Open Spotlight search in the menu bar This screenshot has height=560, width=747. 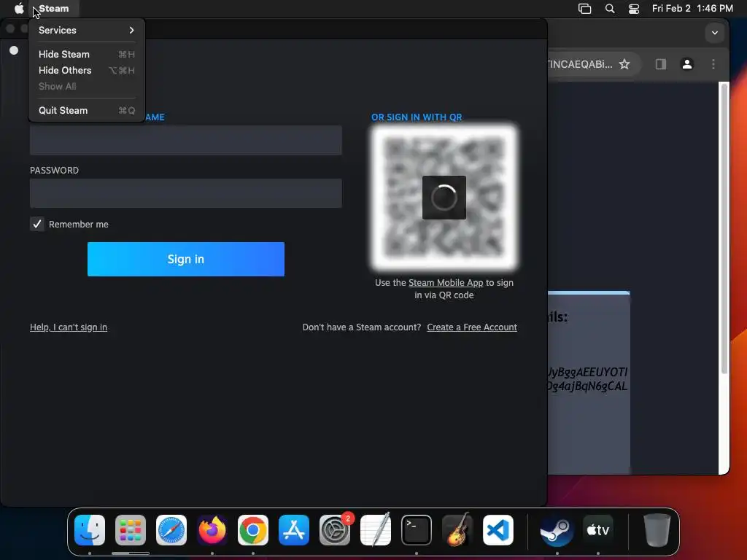[x=609, y=9]
